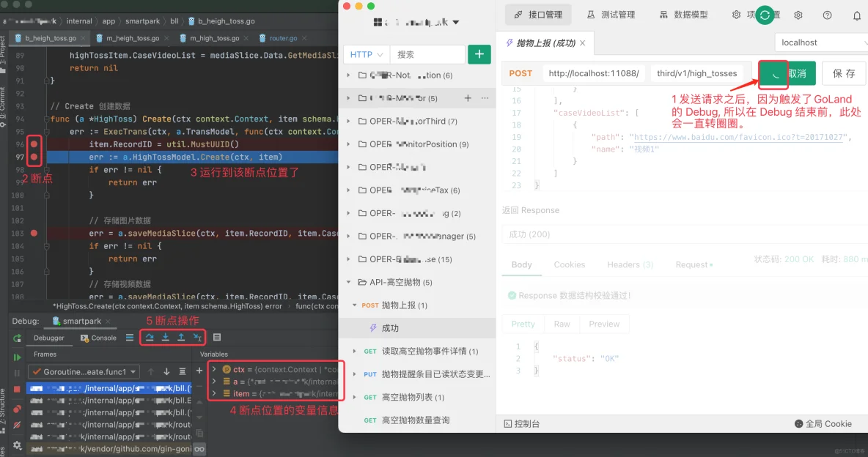Viewport: 868px width, 457px height.
Task: Open 全局 Cookie manager
Action: [823, 424]
